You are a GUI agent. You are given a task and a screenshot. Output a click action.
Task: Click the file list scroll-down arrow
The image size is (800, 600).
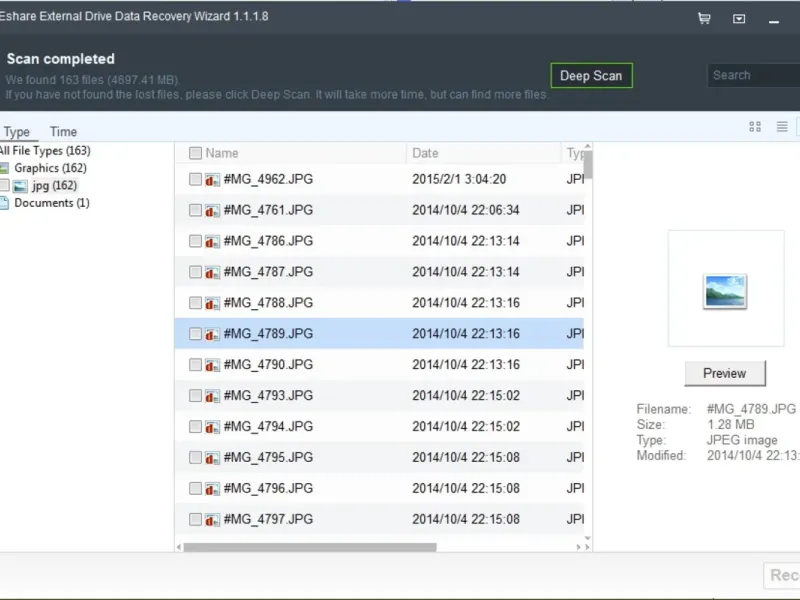click(x=588, y=538)
